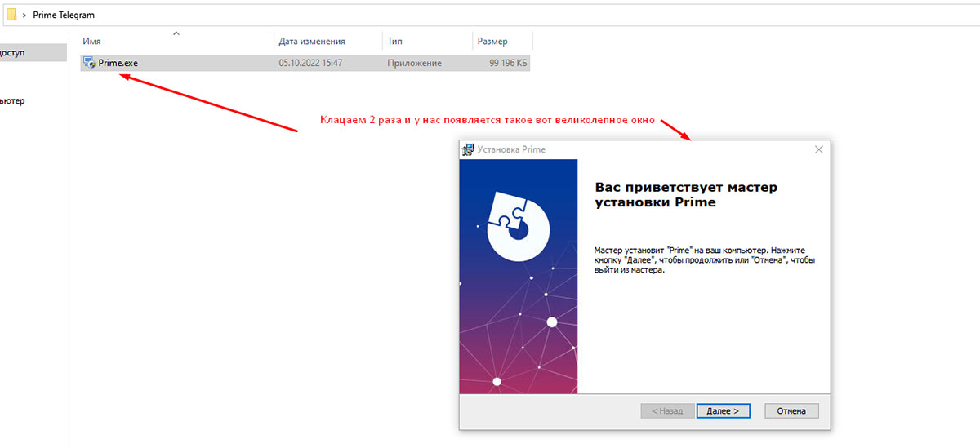Close the Установка Prime installer window
This screenshot has width=980, height=448.
click(x=818, y=149)
